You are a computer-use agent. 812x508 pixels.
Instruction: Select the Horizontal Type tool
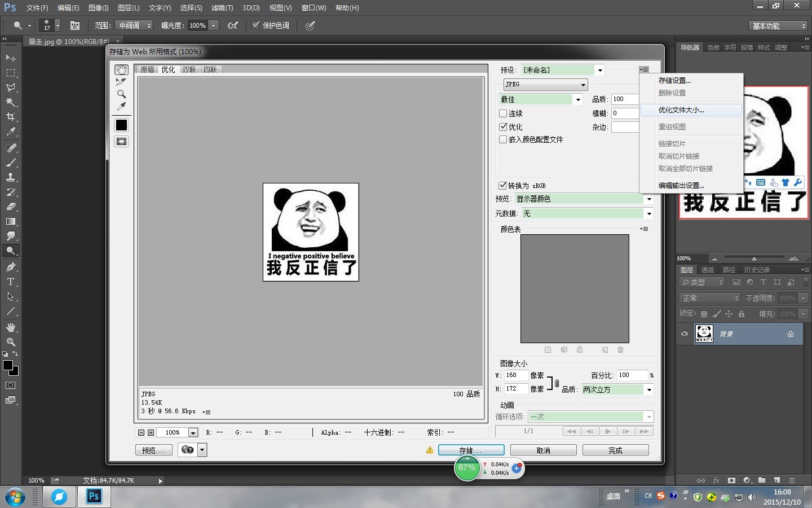pos(11,282)
